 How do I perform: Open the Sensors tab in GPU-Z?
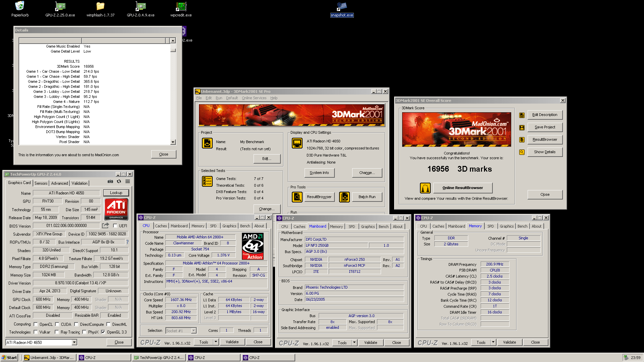(41, 183)
